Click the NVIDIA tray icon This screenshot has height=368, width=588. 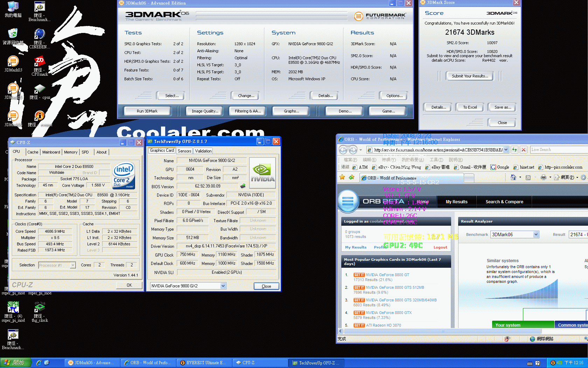[560, 363]
